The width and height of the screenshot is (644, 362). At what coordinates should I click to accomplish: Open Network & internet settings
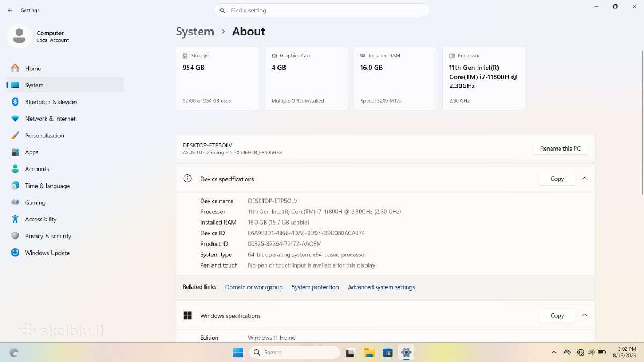click(x=65, y=119)
